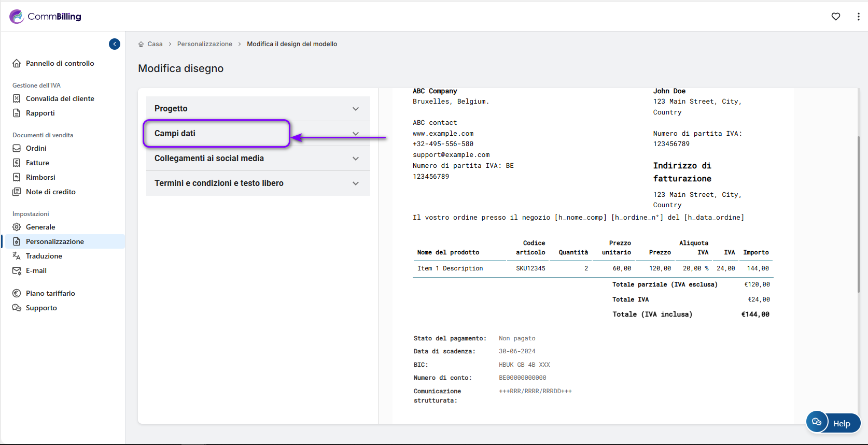Click the ABC Company name
Viewport: 868px width, 445px height.
click(435, 91)
